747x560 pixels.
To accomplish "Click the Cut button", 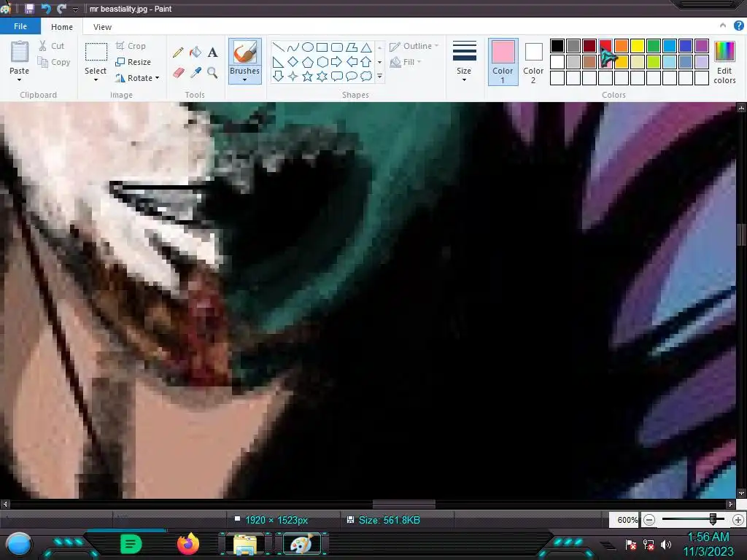I will (x=52, y=46).
